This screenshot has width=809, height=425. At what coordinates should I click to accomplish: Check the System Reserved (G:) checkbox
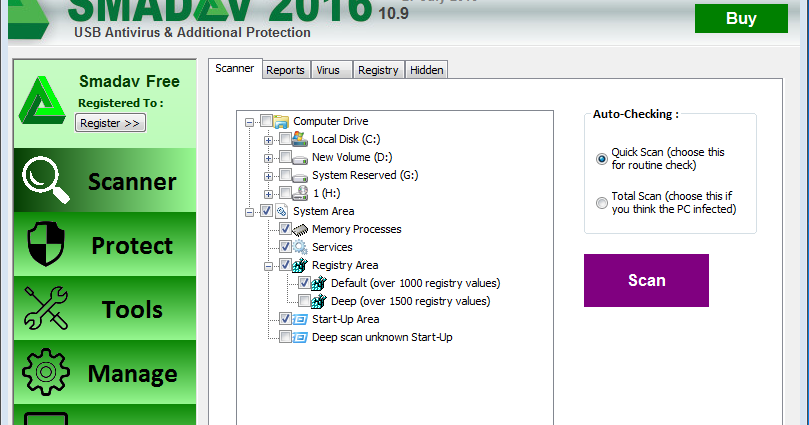(285, 174)
